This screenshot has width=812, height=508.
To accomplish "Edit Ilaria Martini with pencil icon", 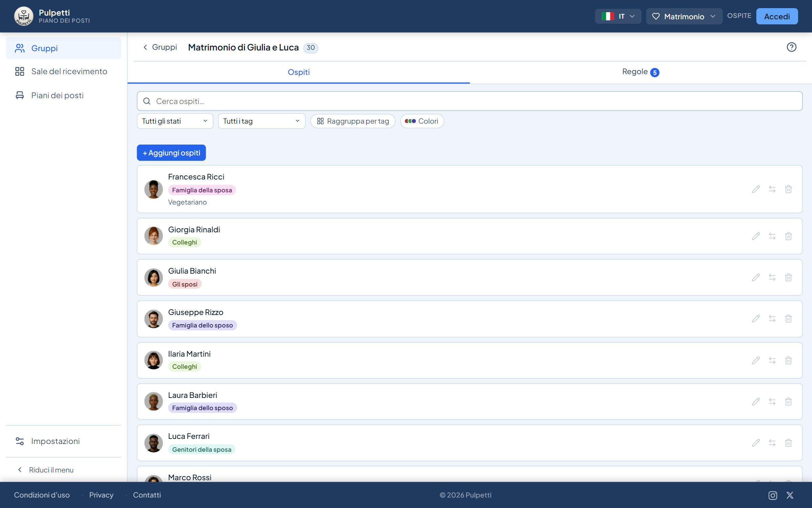I will click(x=756, y=360).
